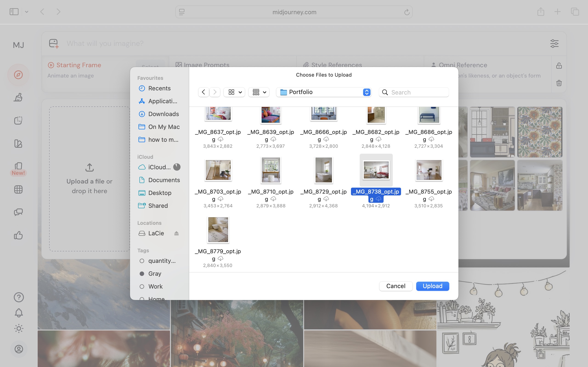Open the account profile icon in sidebar
This screenshot has width=588, height=367.
pos(19,349)
